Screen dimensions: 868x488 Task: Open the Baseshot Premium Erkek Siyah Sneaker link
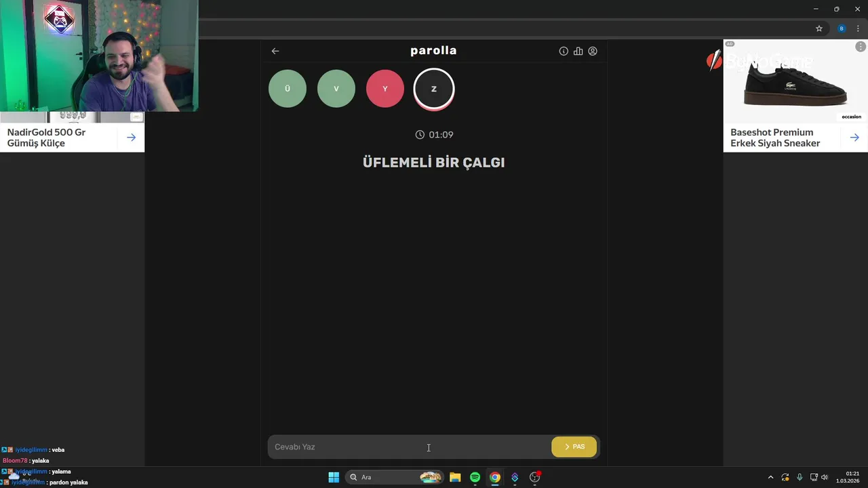point(775,138)
